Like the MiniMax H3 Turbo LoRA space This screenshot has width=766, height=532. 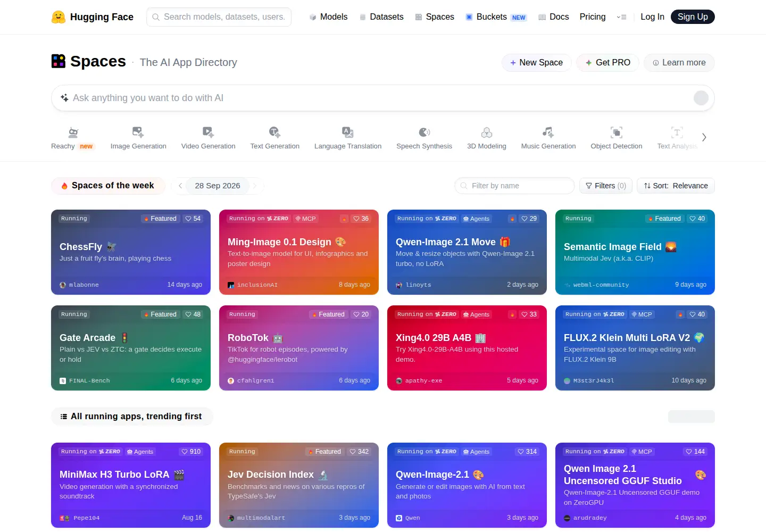(x=191, y=452)
